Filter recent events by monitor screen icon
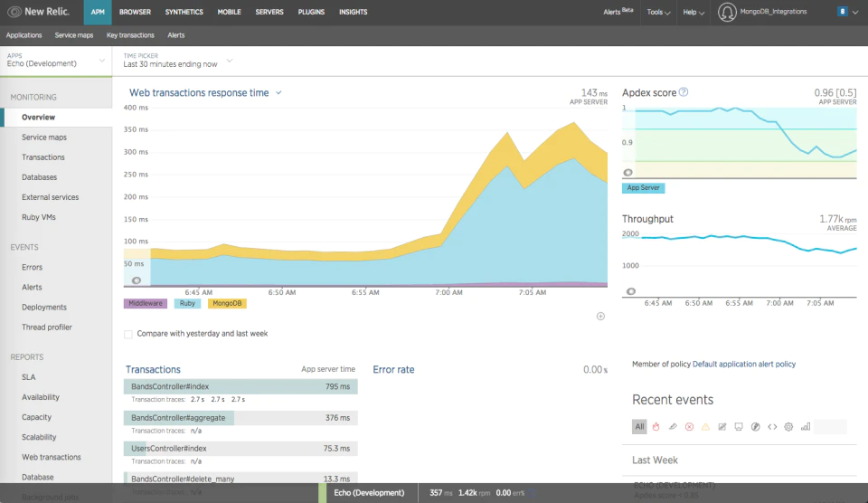 pyautogui.click(x=739, y=426)
